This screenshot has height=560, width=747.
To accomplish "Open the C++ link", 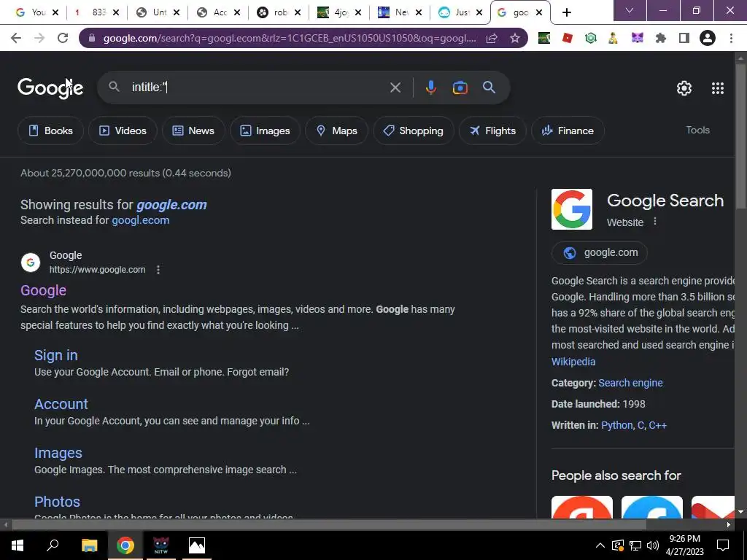I will click(657, 425).
